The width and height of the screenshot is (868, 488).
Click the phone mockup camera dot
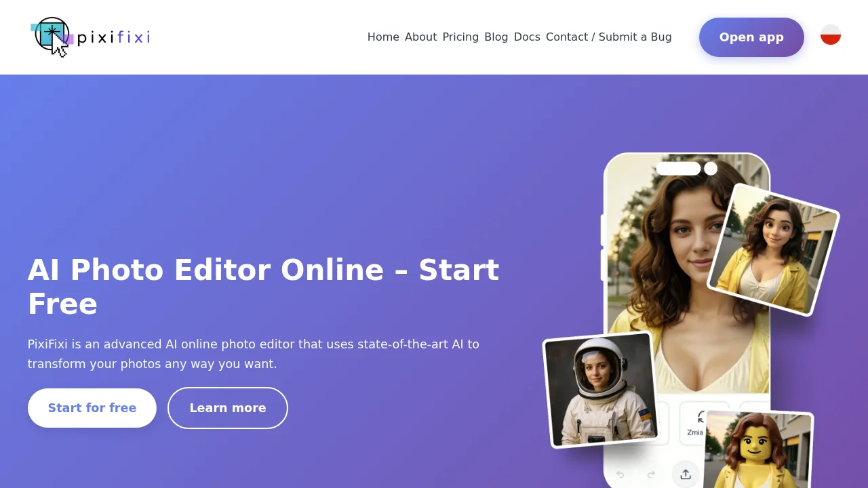coord(711,168)
